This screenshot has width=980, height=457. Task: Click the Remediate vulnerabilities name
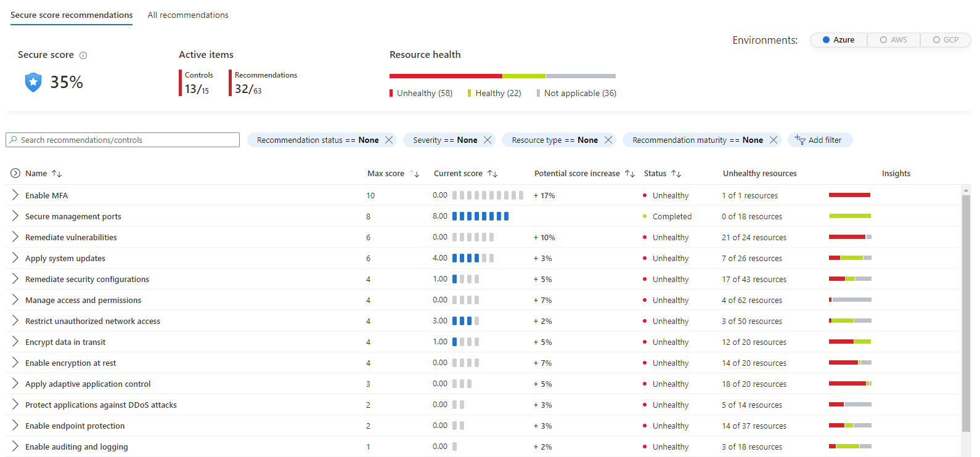click(x=71, y=237)
